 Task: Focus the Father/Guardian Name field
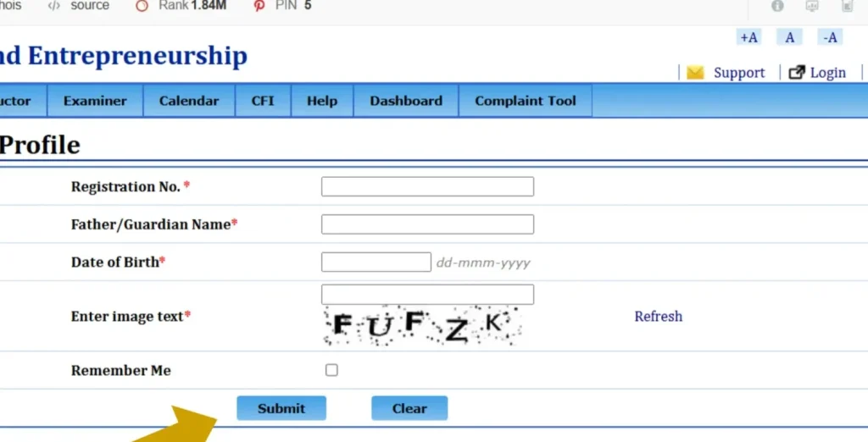(x=427, y=224)
